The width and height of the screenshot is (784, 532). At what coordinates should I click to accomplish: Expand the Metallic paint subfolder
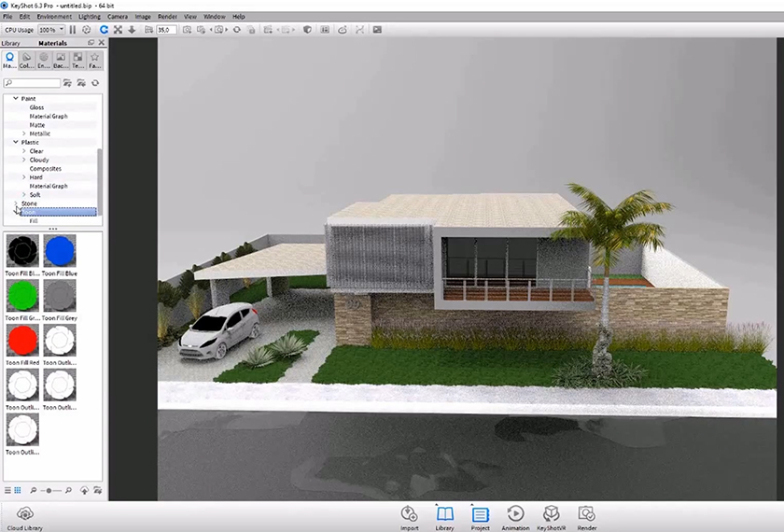coord(24,133)
